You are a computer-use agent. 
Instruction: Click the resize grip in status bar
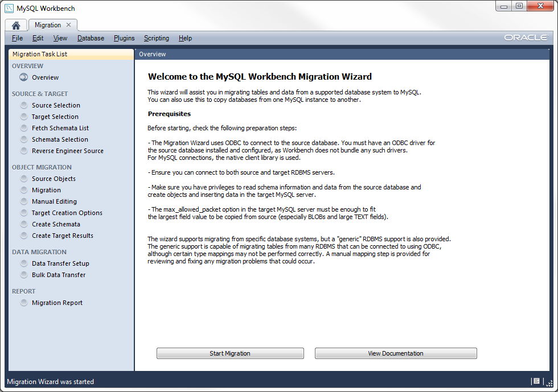point(549,382)
